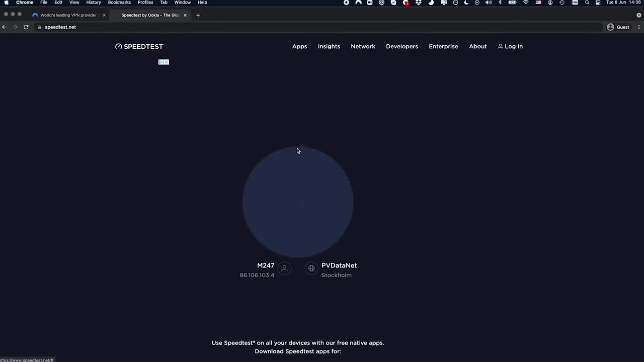
Task: Open a new tab with plus button
Action: 198,15
